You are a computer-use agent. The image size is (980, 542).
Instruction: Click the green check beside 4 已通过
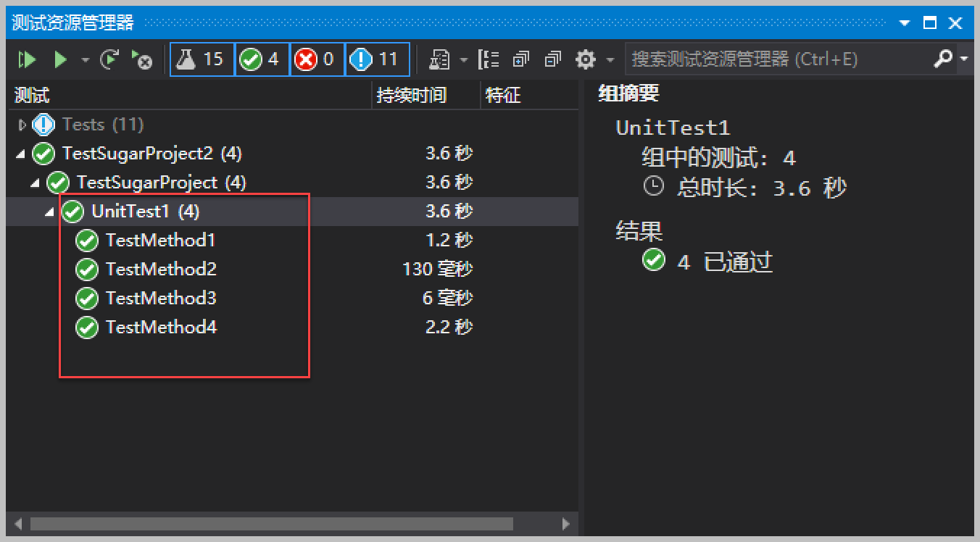coord(653,259)
